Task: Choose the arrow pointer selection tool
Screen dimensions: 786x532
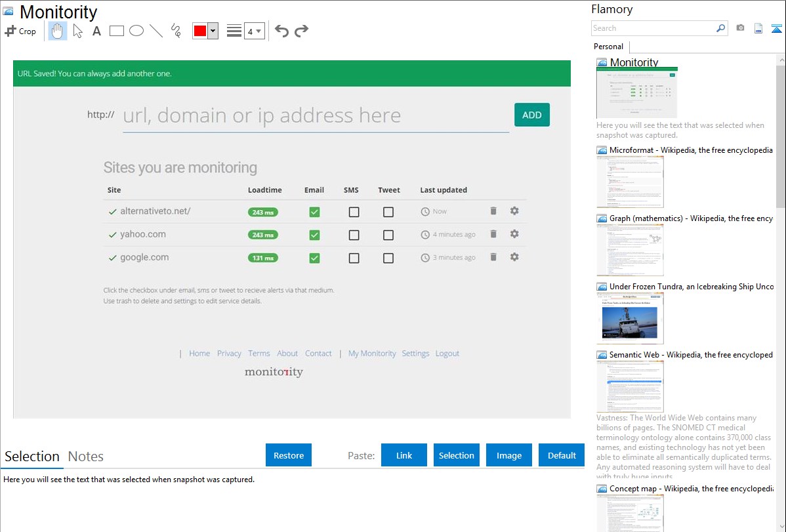Action: 77,31
